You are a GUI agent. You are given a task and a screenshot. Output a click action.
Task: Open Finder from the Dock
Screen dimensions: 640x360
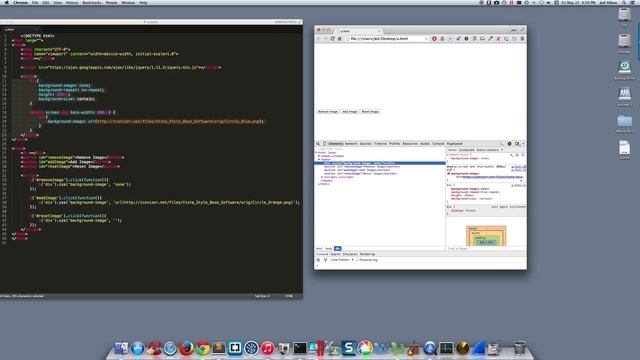click(121, 348)
